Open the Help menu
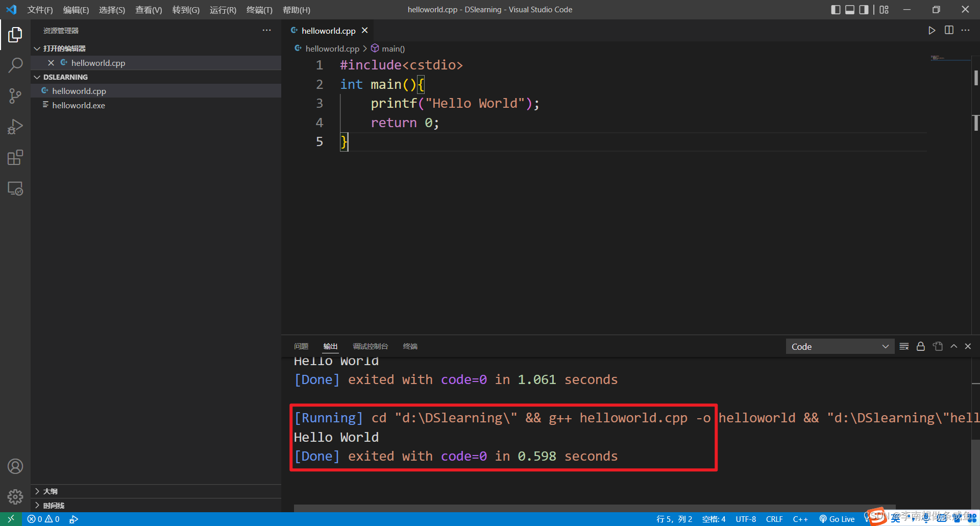 click(x=297, y=10)
